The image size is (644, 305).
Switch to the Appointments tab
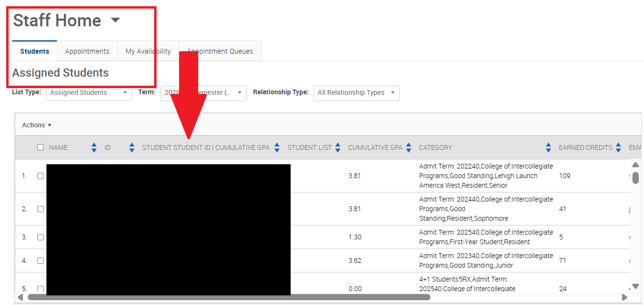click(87, 51)
